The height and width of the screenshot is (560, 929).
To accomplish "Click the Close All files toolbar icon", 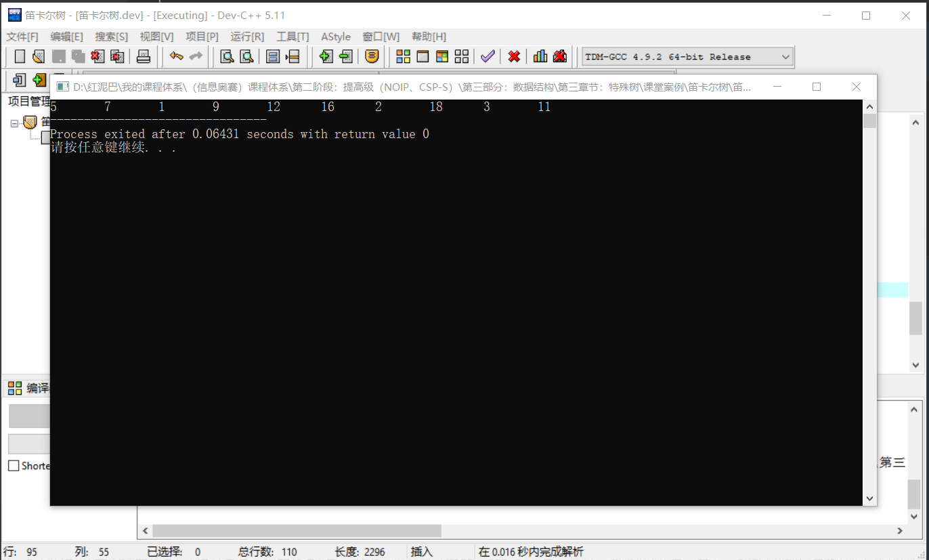I will (118, 57).
